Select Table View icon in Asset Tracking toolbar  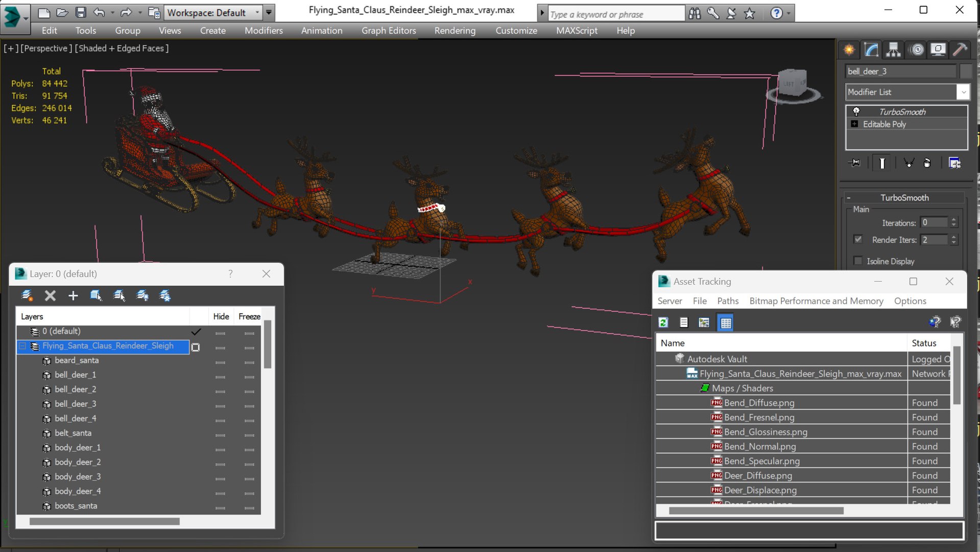pyautogui.click(x=726, y=323)
